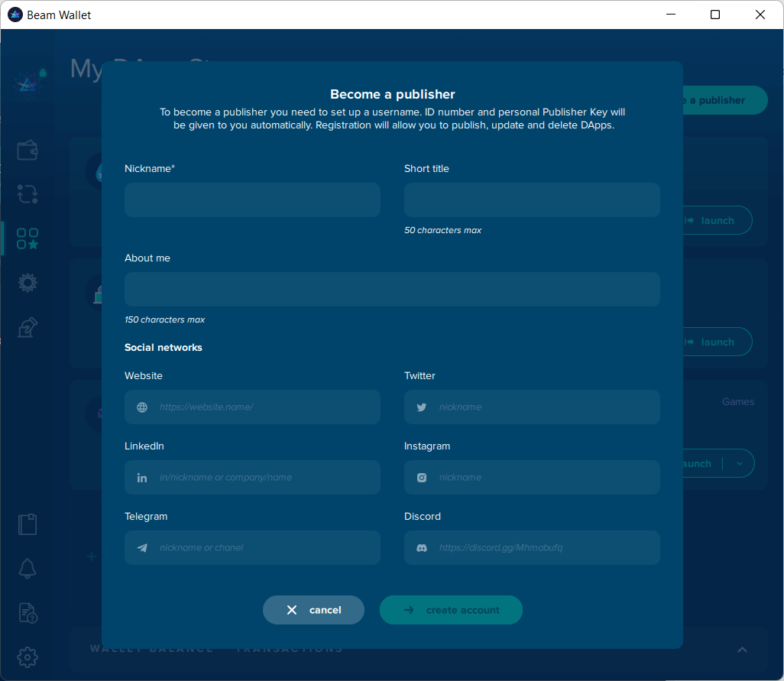This screenshot has width=784, height=681.
Task: Open Notifications via the bell icon
Action: click(28, 568)
